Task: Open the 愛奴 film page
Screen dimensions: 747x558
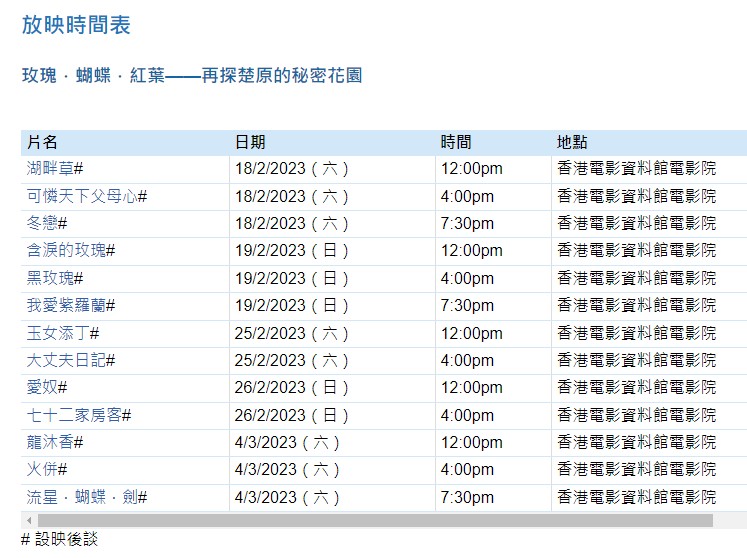Action: 42,388
